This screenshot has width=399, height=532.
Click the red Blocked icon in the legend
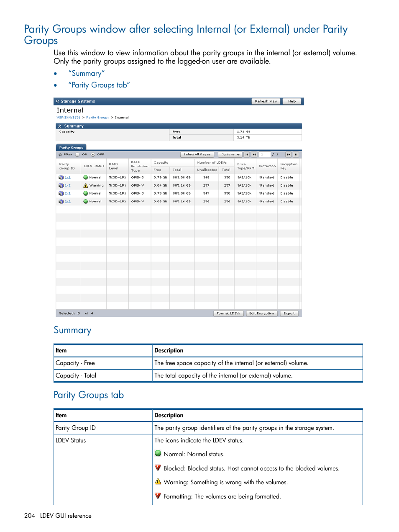coord(158,468)
